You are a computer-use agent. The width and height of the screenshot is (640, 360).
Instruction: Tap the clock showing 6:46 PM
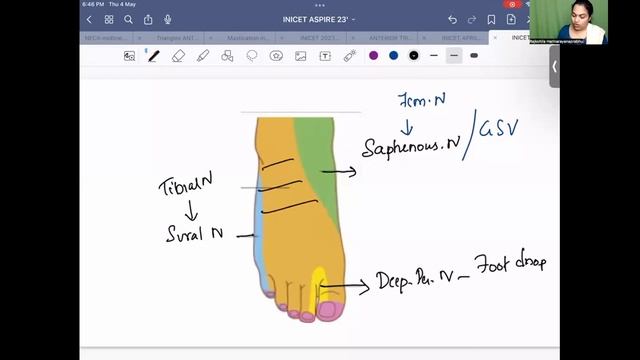click(x=93, y=4)
